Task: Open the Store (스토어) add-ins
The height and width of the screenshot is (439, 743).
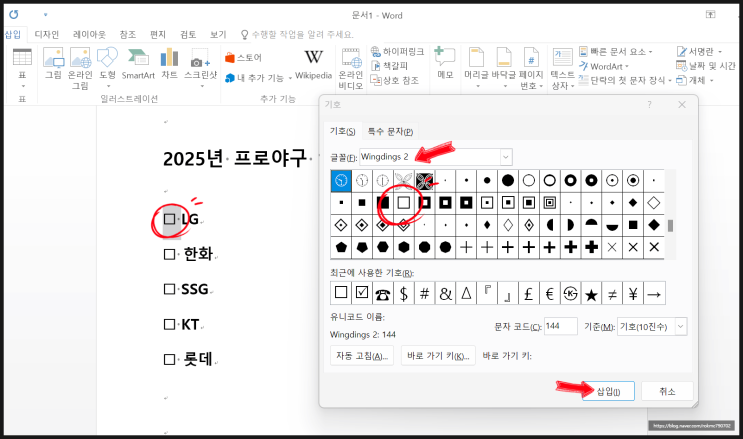Action: coord(243,58)
